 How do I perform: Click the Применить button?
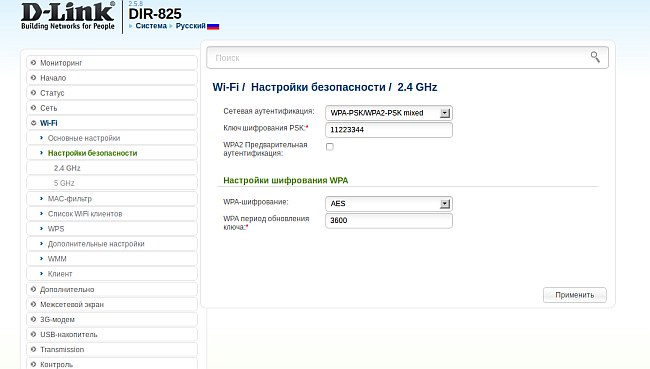[x=575, y=295]
